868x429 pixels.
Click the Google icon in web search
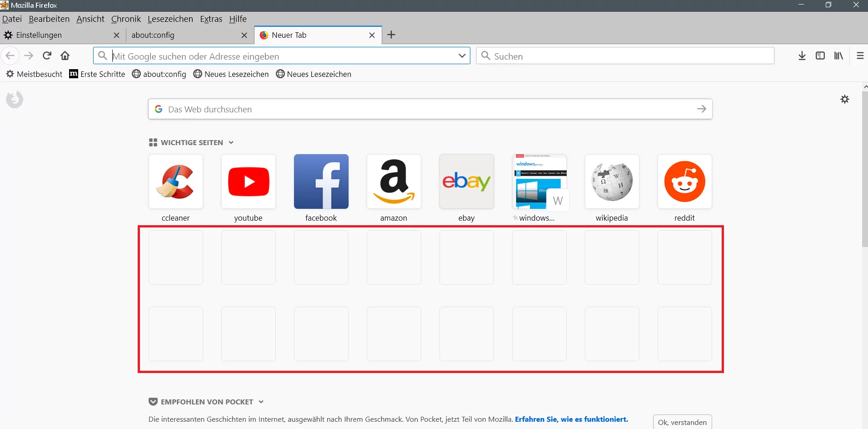click(x=159, y=109)
